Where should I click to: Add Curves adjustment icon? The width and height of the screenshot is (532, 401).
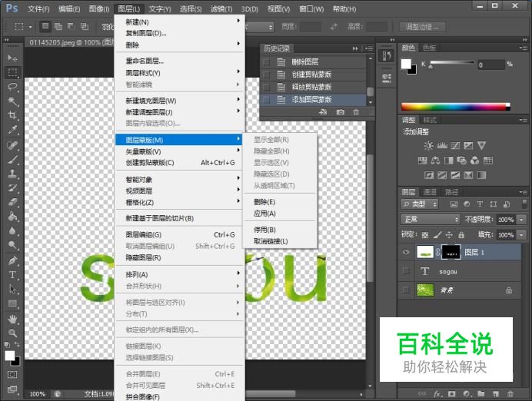pyautogui.click(x=455, y=146)
